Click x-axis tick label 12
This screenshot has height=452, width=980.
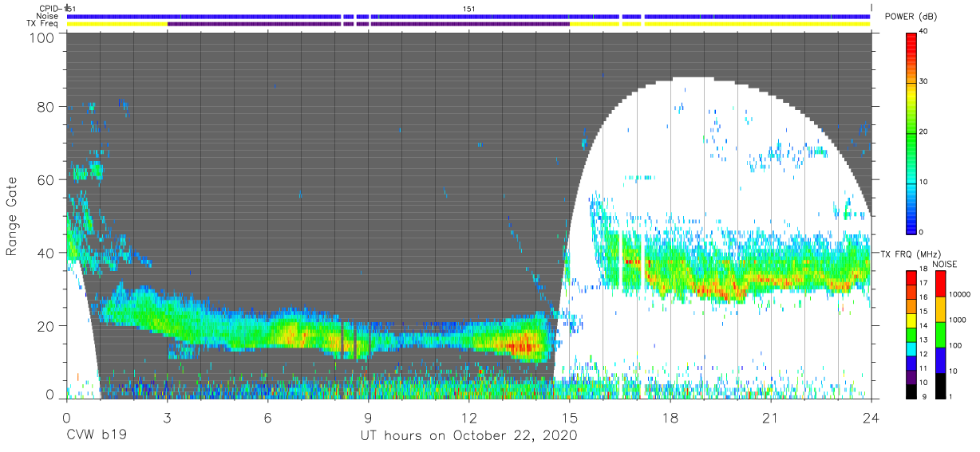468,418
